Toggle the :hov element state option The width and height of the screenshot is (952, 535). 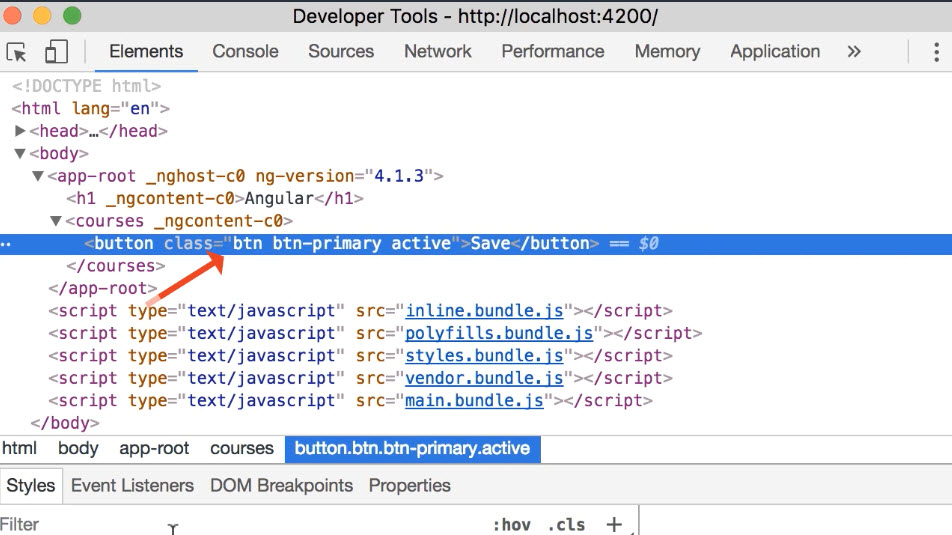coord(510,524)
